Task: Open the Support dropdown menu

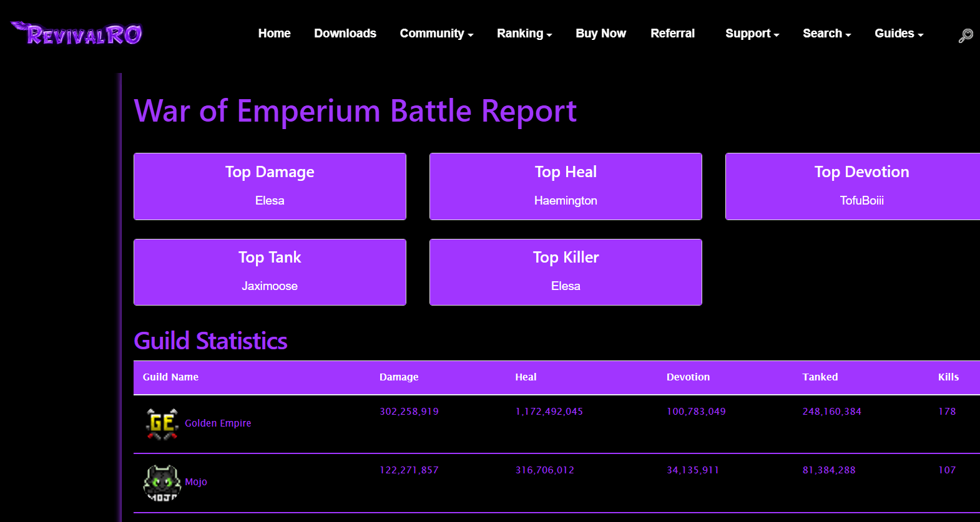Action: (x=752, y=34)
